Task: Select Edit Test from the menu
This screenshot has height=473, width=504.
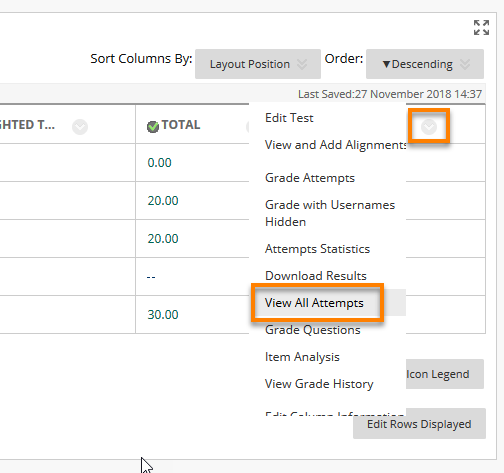Action: 289,118
